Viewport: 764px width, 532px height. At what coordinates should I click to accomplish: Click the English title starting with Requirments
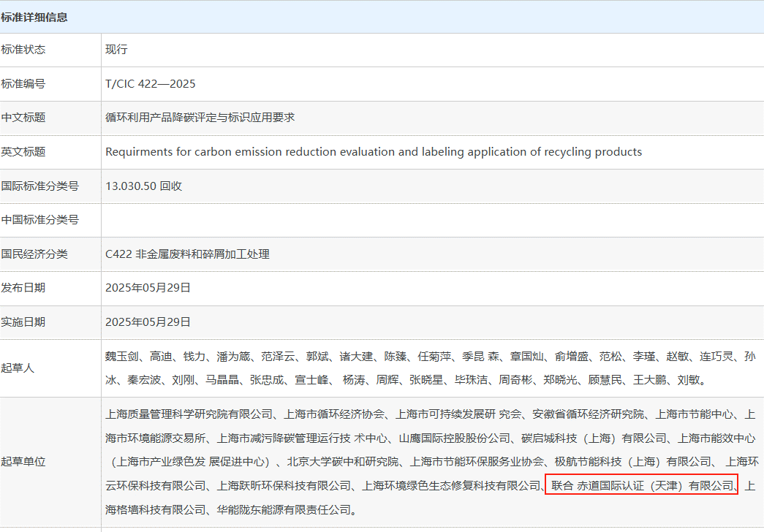(x=374, y=152)
